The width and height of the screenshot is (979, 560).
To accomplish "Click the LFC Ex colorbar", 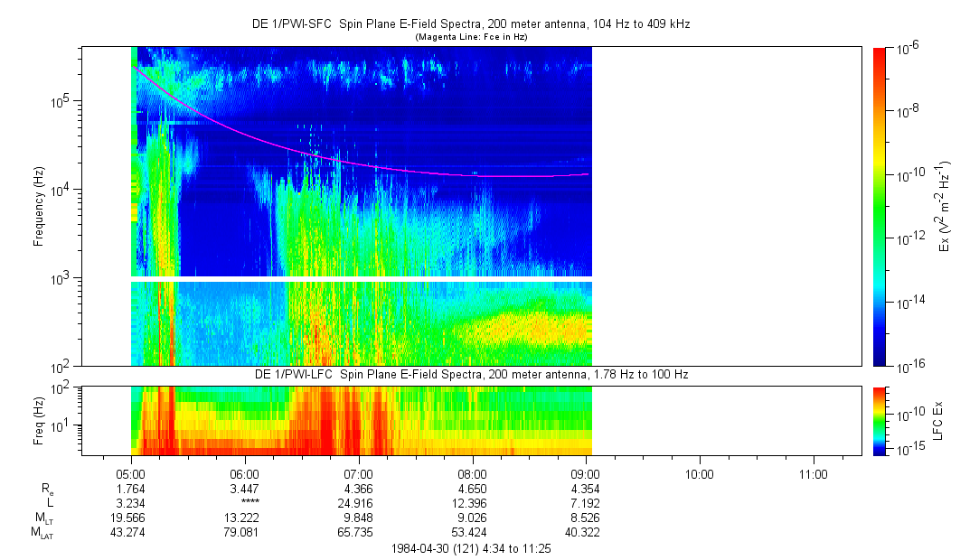I will [x=880, y=420].
